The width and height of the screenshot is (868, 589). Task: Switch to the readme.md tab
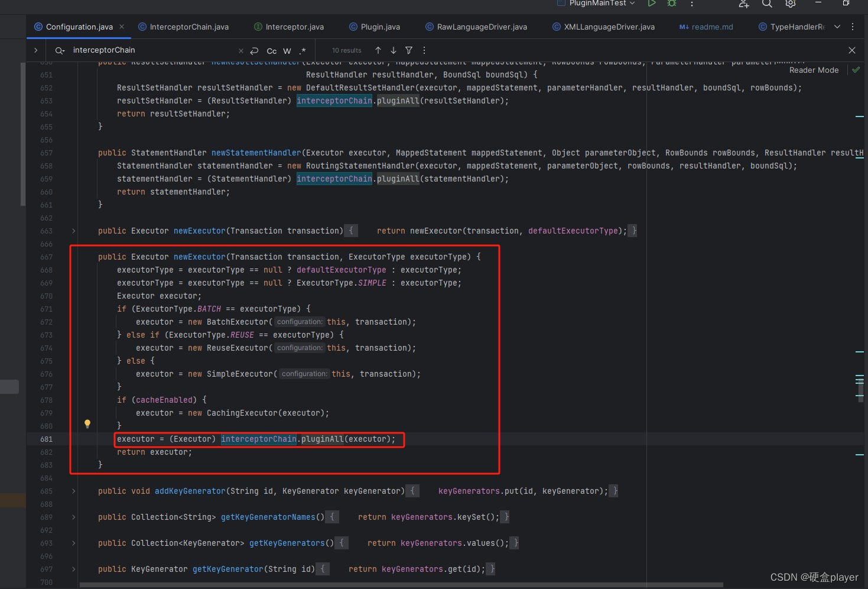[706, 27]
